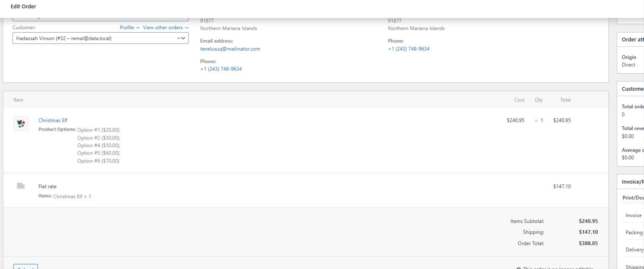
Task: Click the Origin Direct value
Action: (x=629, y=65)
